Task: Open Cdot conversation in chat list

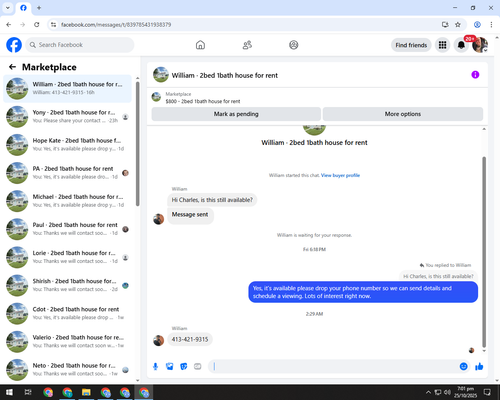Action: tap(67, 313)
